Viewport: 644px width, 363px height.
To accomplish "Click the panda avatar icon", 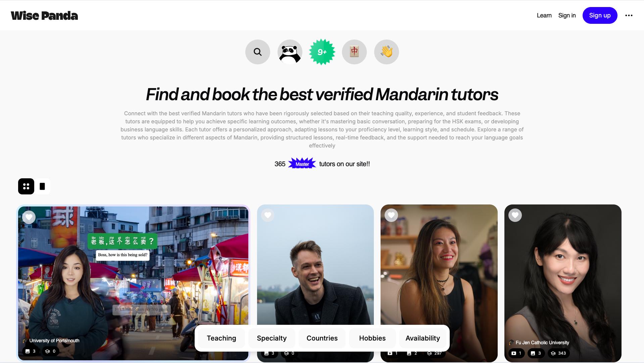I will click(290, 52).
